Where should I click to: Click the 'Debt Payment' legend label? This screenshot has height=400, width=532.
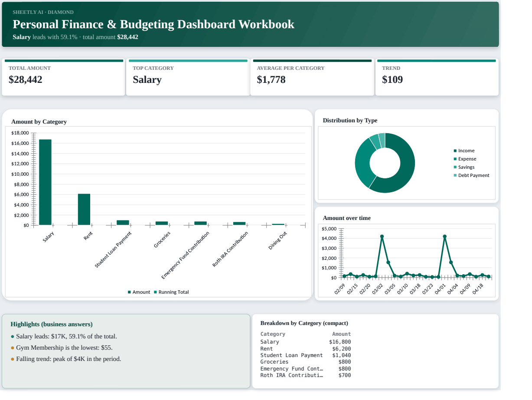coord(474,176)
